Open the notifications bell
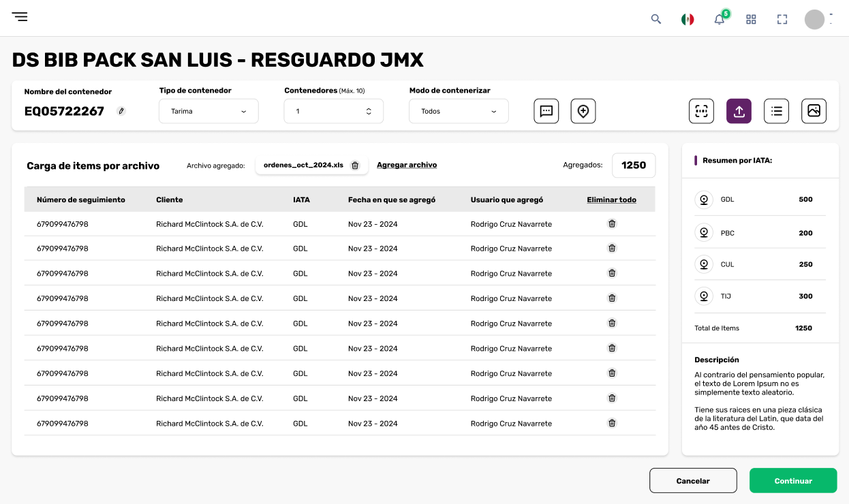The width and height of the screenshot is (849, 504). (720, 19)
